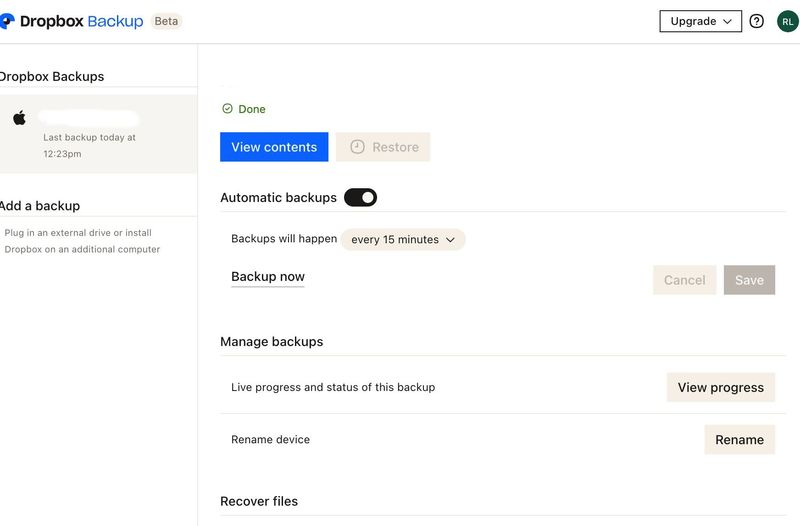Click the Beta badge label
This screenshot has height=526, width=800.
(x=166, y=21)
